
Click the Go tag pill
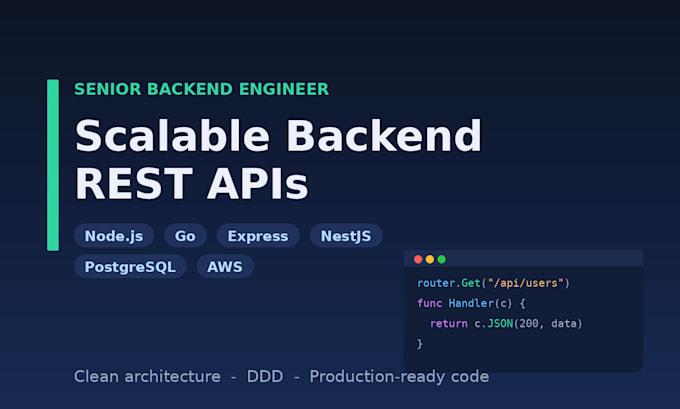pos(185,236)
